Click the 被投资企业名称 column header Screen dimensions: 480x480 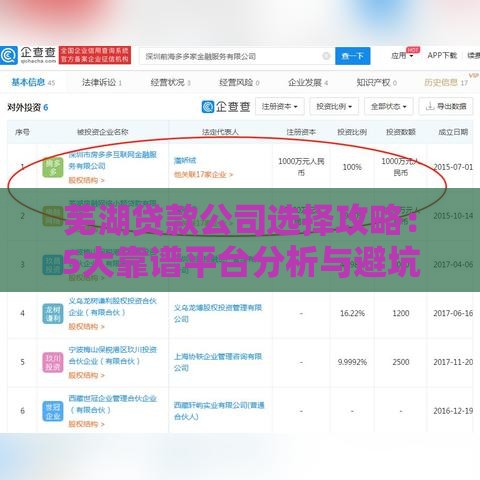click(103, 132)
